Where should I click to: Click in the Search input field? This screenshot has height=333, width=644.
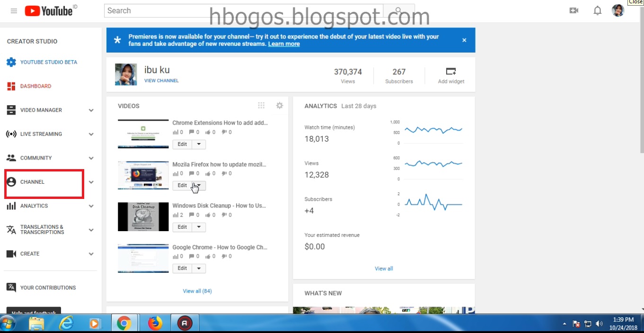[244, 10]
